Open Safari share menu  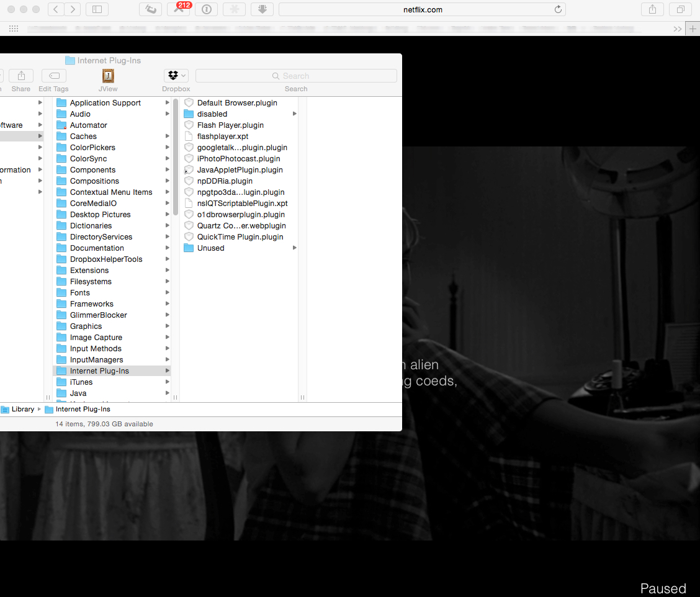[x=652, y=9]
